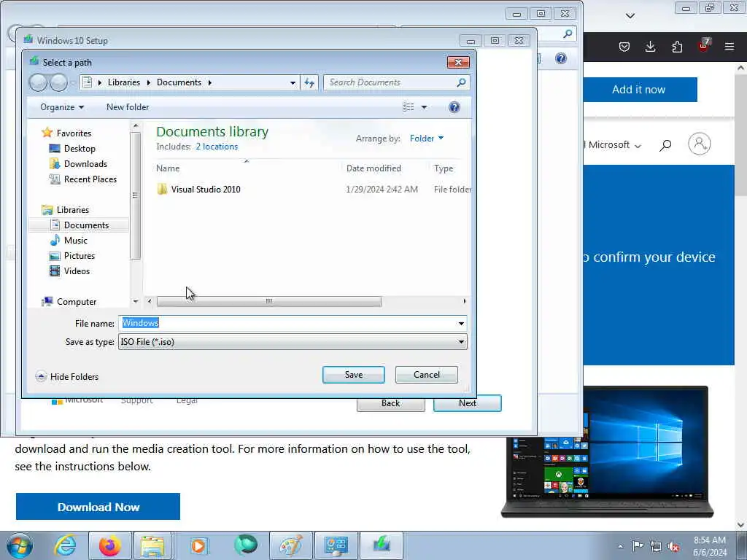Sort by the Name column header
Viewport: 747px width, 560px height.
pos(168,168)
